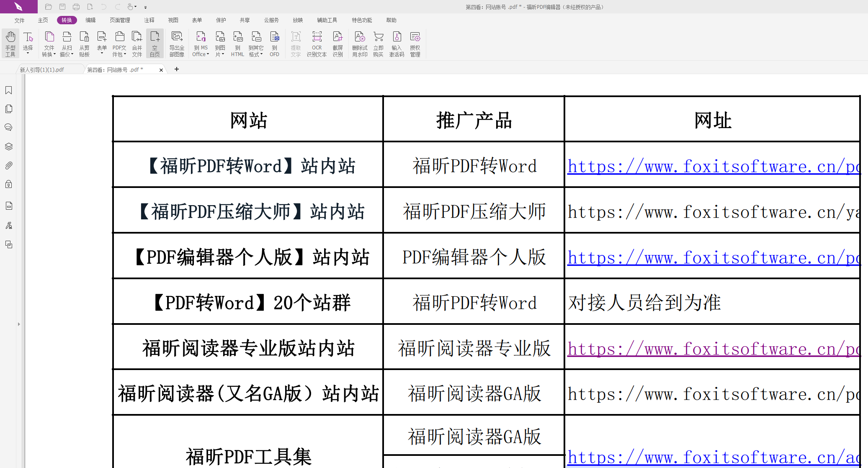The width and height of the screenshot is (868, 468).
Task: Select the Hand tool (手型工具)
Action: pyautogui.click(x=10, y=43)
